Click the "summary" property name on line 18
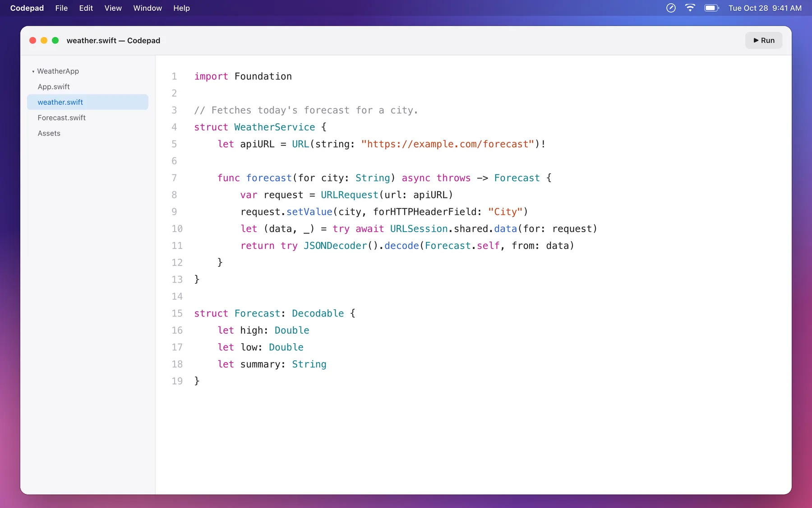The height and width of the screenshot is (508, 812). (260, 364)
